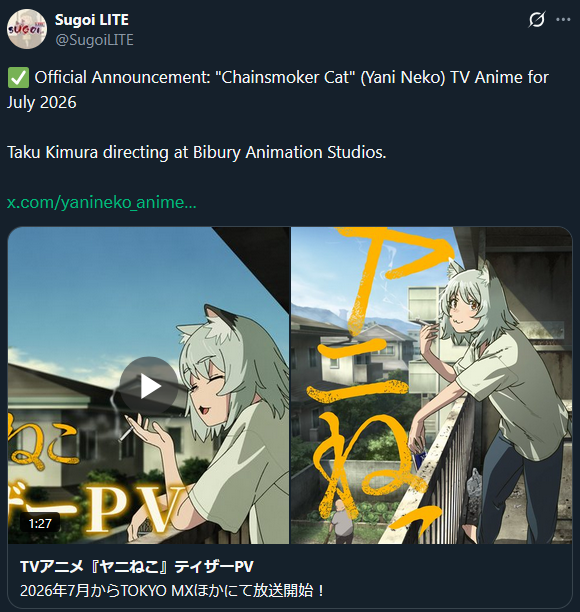Click the Grok slashed-circle icon
This screenshot has width=580, height=612.
point(537,20)
